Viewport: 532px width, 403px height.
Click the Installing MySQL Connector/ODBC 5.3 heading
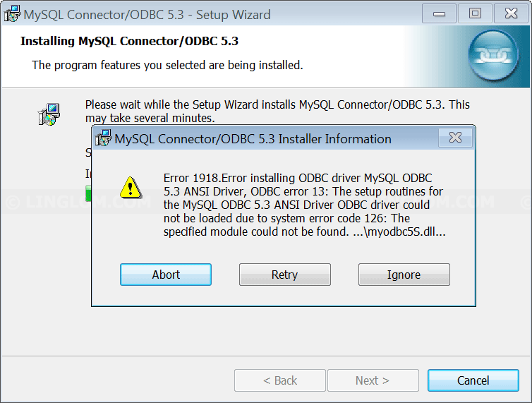(129, 41)
